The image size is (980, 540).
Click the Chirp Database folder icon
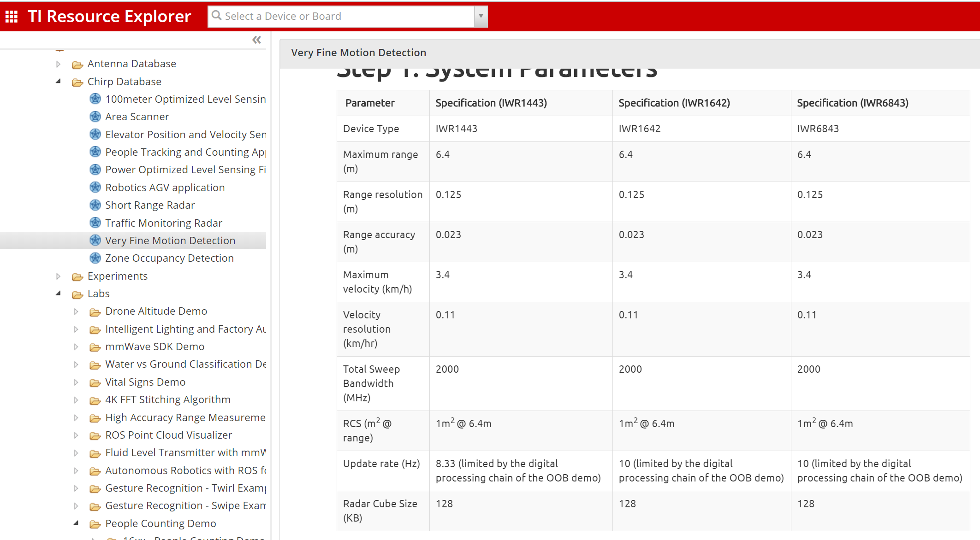77,82
